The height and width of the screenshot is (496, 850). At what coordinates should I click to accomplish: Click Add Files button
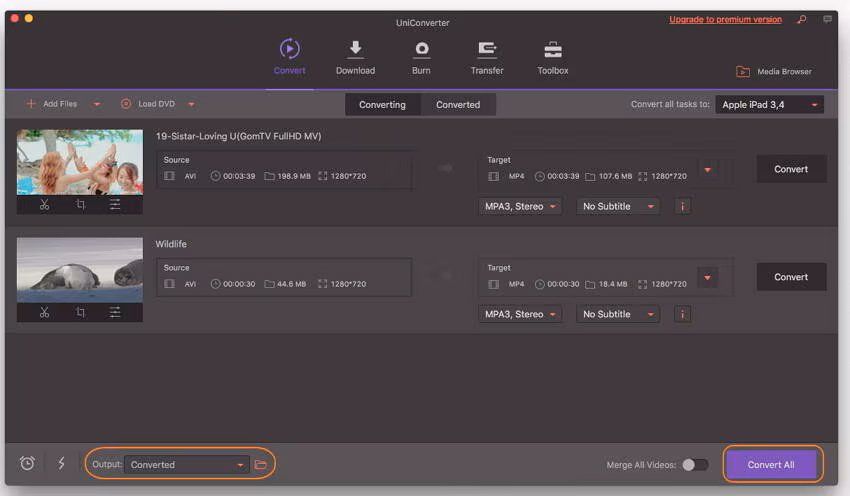click(52, 104)
